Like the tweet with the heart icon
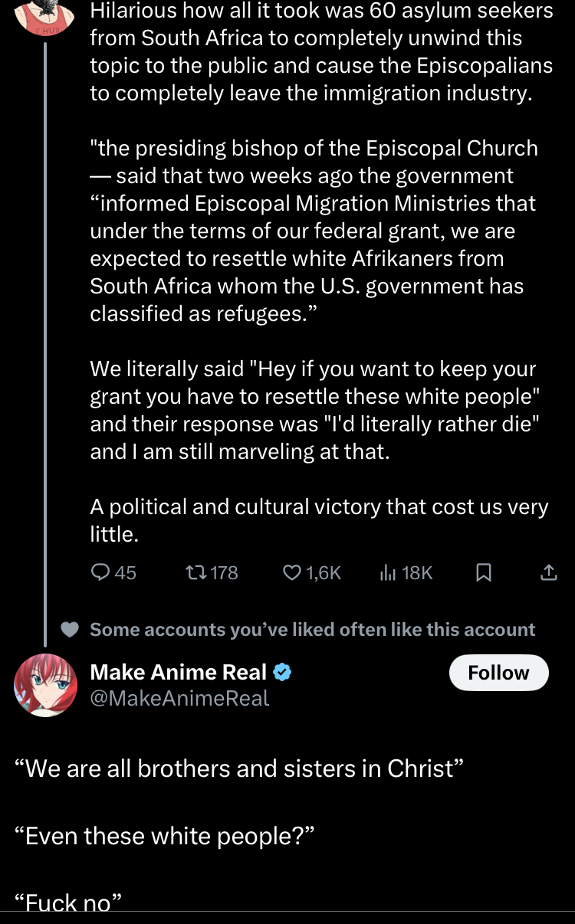Screen dimensions: 575x924 pyautogui.click(x=292, y=572)
